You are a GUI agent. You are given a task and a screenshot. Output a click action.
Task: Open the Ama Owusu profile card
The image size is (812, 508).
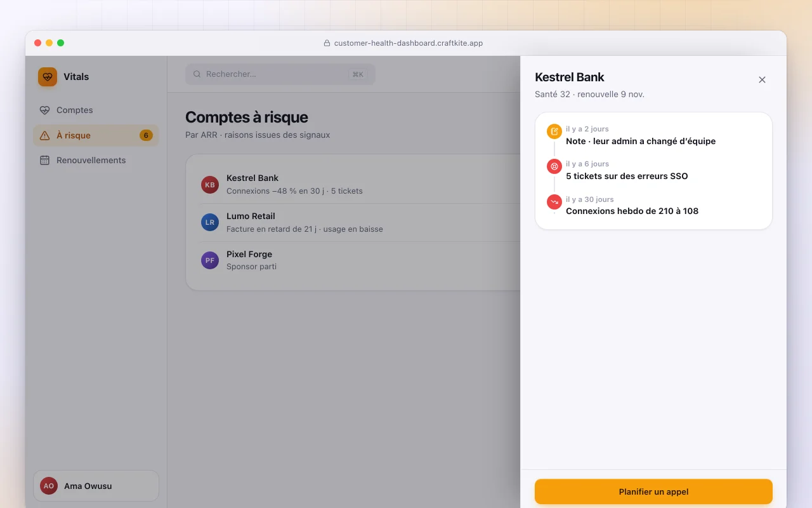click(96, 486)
